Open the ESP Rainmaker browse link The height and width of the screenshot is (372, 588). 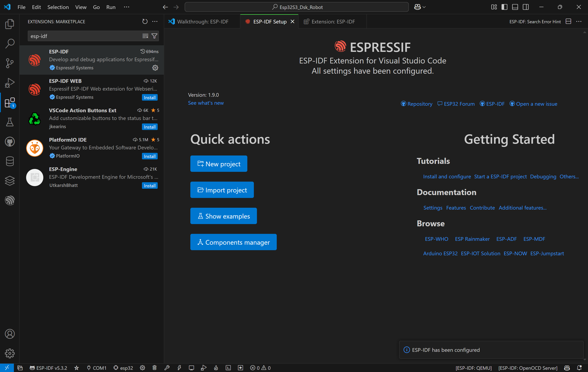point(472,239)
